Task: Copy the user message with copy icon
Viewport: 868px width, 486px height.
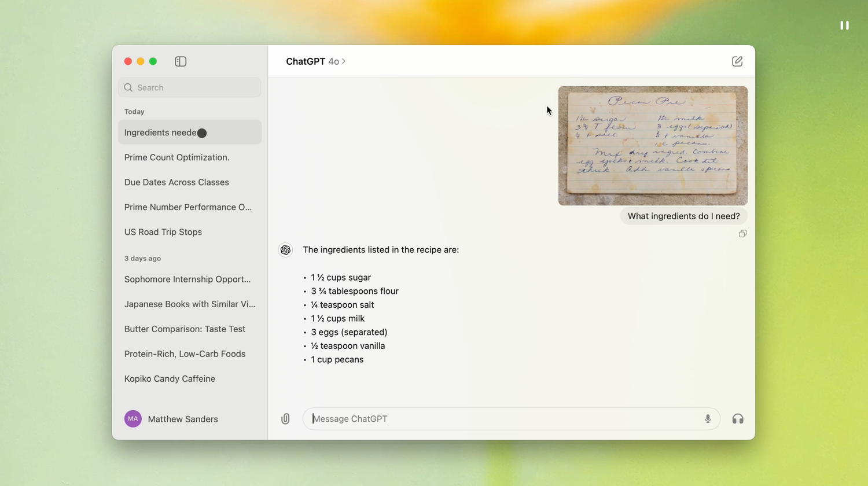Action: [742, 234]
